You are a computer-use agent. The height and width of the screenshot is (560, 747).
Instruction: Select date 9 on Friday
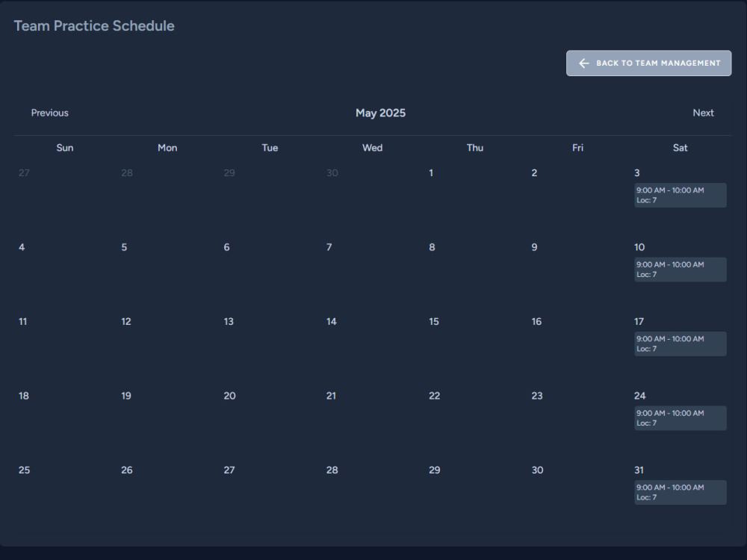click(x=535, y=247)
